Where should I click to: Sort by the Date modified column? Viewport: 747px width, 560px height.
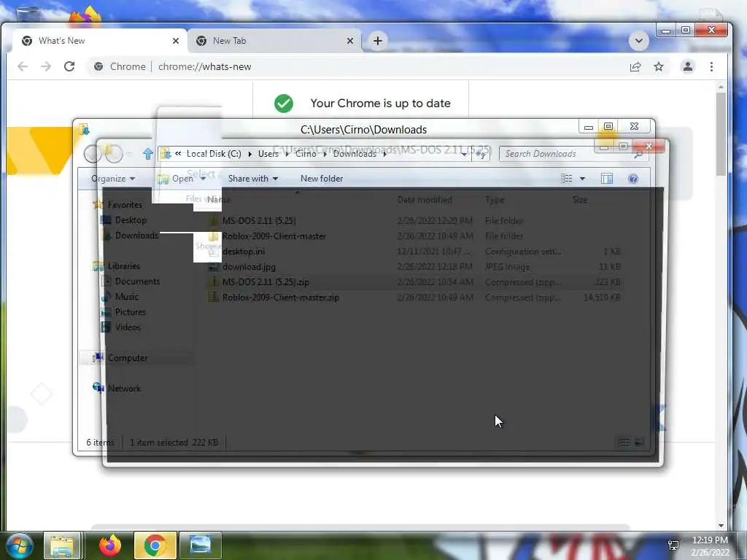pos(425,200)
